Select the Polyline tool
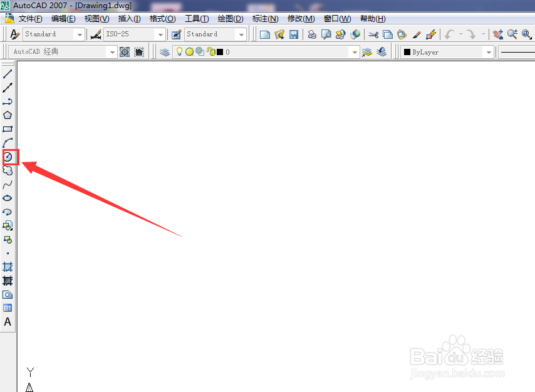 coord(8,101)
